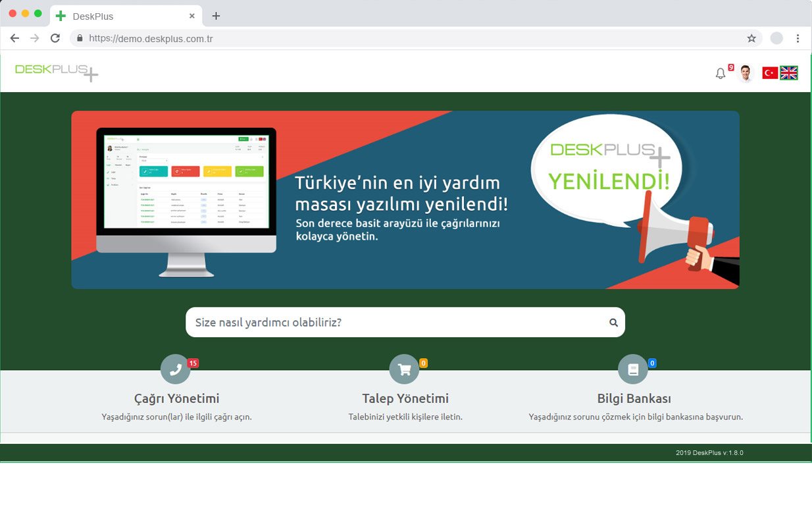Click the Çağrı Yönetimi heading
This screenshot has width=812, height=509.
coord(175,398)
